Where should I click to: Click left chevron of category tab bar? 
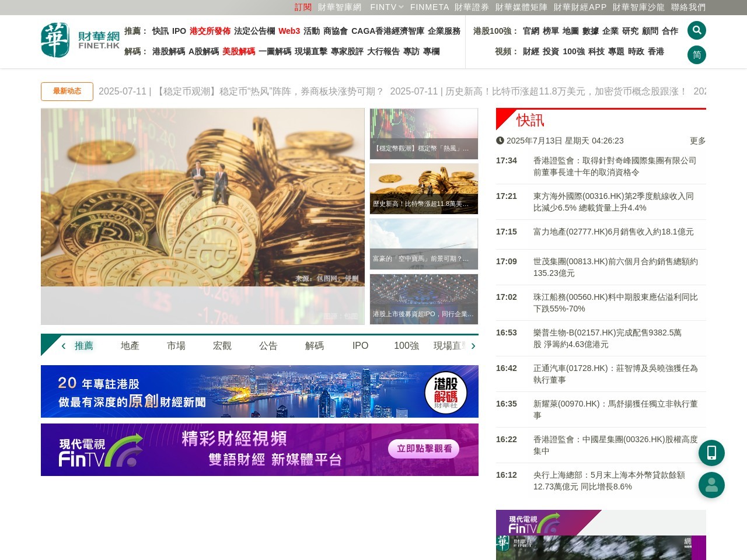pos(64,345)
